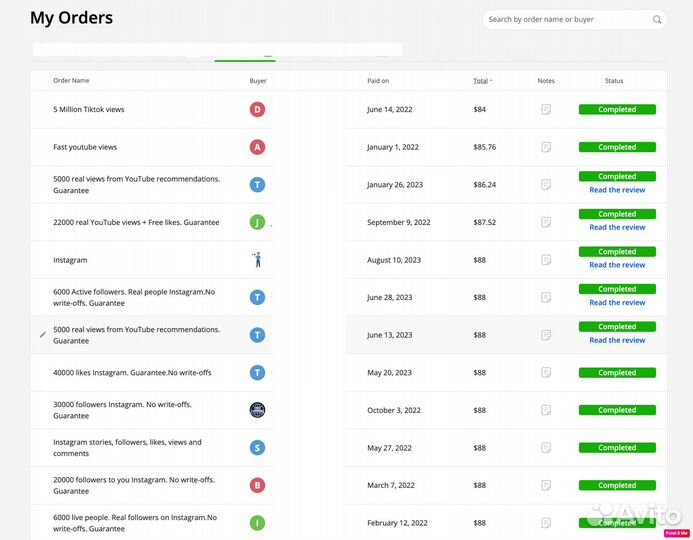Read the review for August 10, 2023 order
The height and width of the screenshot is (540, 693).
click(617, 265)
